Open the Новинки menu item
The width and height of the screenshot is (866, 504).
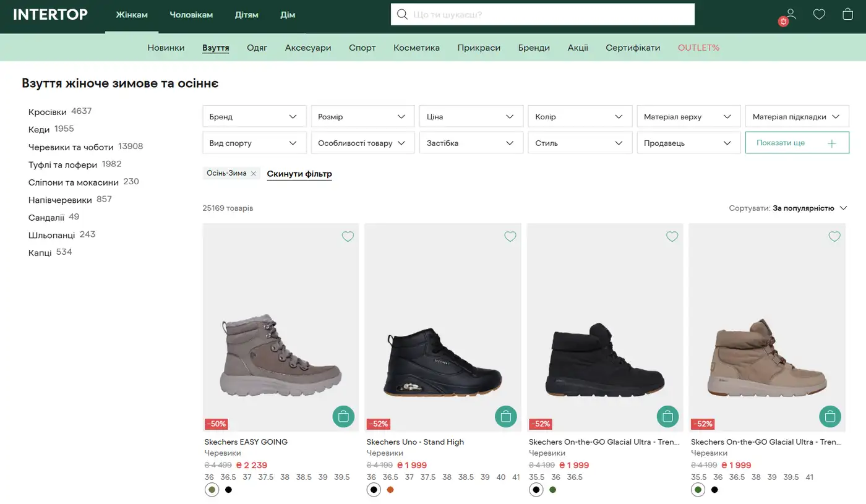point(166,48)
